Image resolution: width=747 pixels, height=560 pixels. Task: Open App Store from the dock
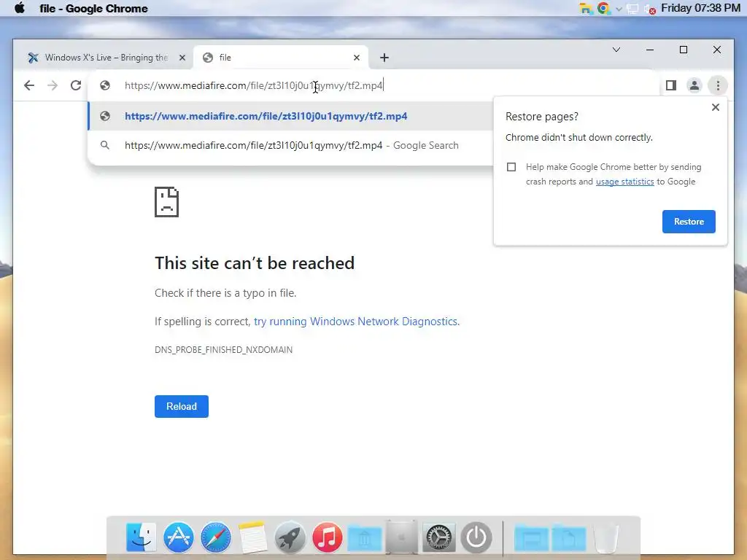(x=178, y=537)
